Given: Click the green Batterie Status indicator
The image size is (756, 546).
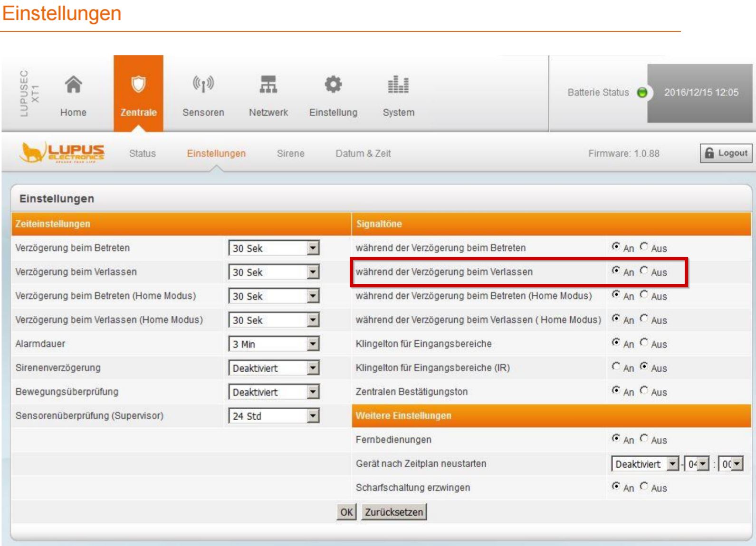Looking at the screenshot, I should pyautogui.click(x=642, y=93).
